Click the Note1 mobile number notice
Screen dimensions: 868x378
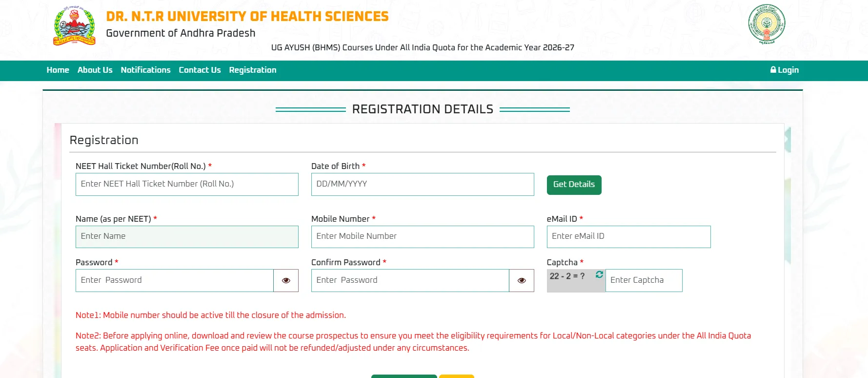click(211, 315)
